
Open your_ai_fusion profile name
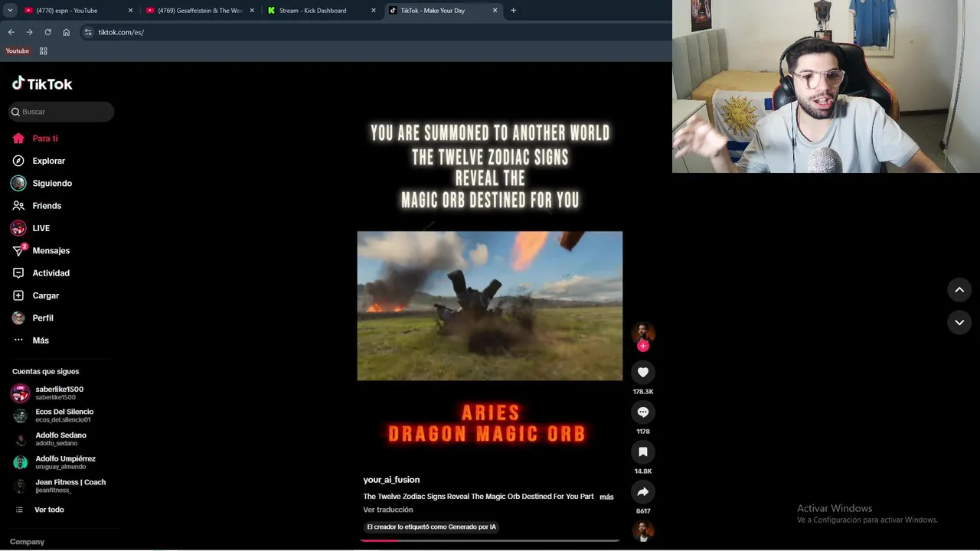click(391, 480)
